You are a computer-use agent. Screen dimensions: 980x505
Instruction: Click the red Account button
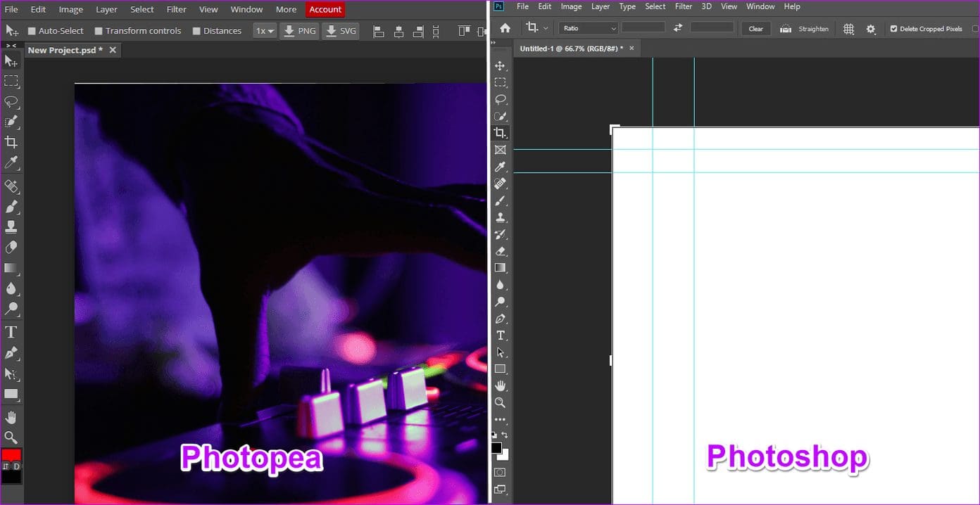325,9
